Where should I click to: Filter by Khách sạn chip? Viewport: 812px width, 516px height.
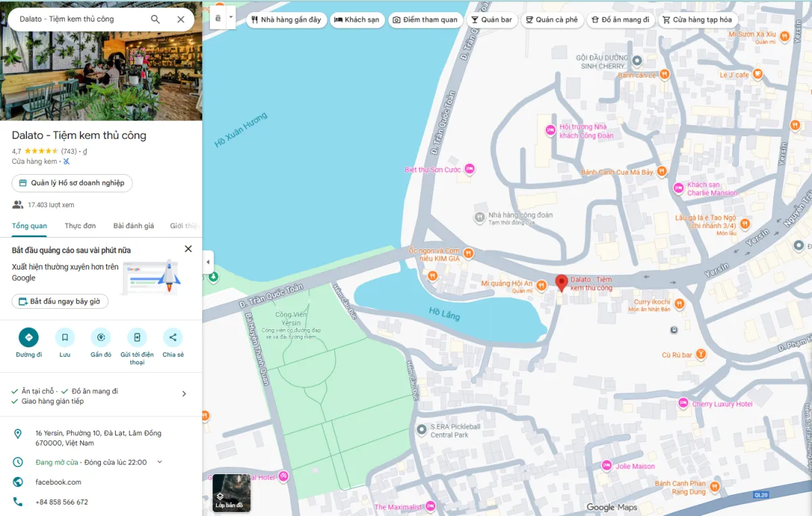point(357,20)
